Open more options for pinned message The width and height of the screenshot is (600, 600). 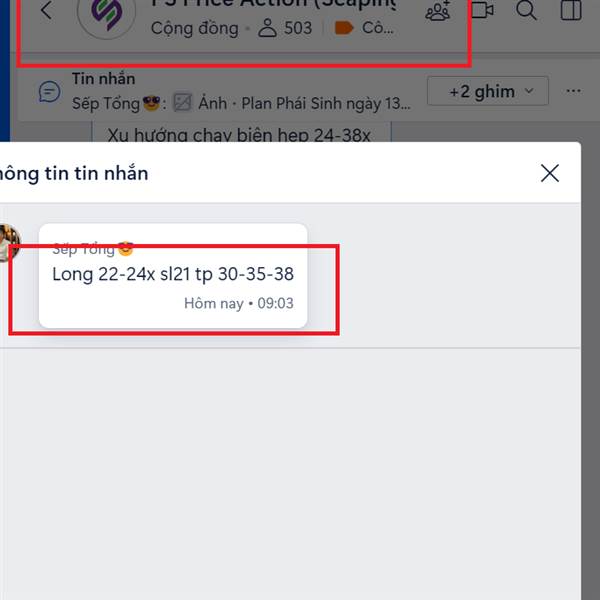pyautogui.click(x=573, y=91)
